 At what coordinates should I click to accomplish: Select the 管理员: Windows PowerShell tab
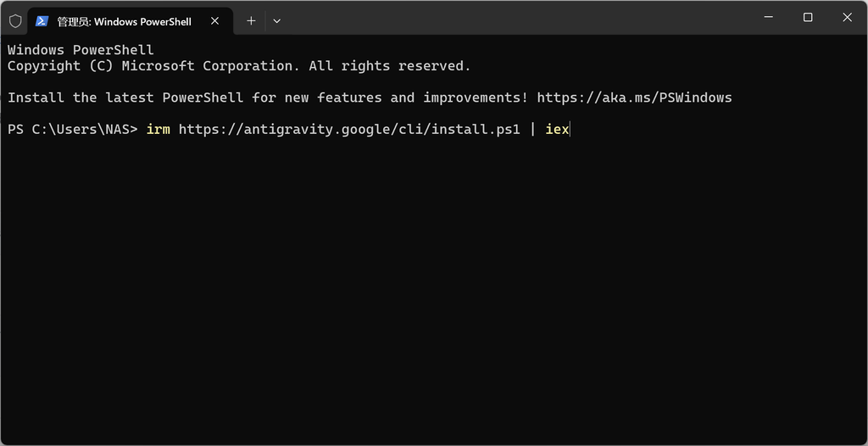click(x=130, y=21)
